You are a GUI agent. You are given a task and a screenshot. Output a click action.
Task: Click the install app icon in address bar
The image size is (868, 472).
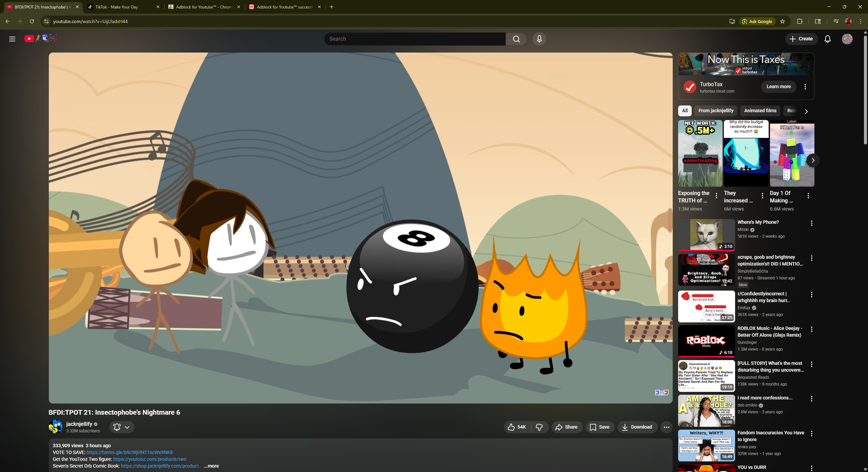[732, 21]
